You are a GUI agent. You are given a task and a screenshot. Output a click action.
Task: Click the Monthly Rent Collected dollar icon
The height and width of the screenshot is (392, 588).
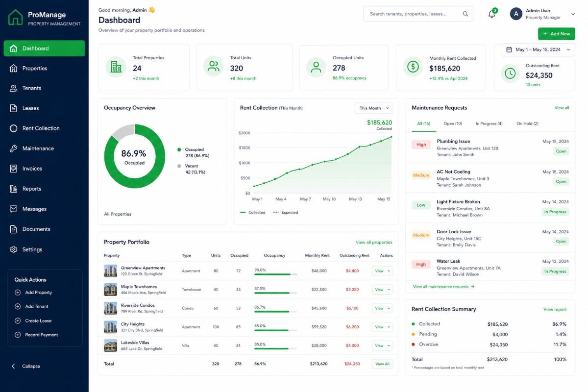(413, 67)
